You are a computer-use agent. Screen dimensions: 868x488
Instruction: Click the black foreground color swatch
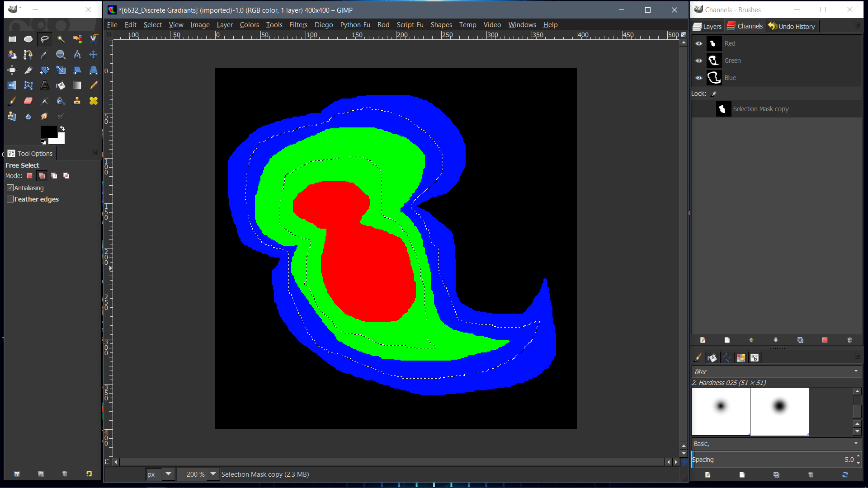(48, 131)
